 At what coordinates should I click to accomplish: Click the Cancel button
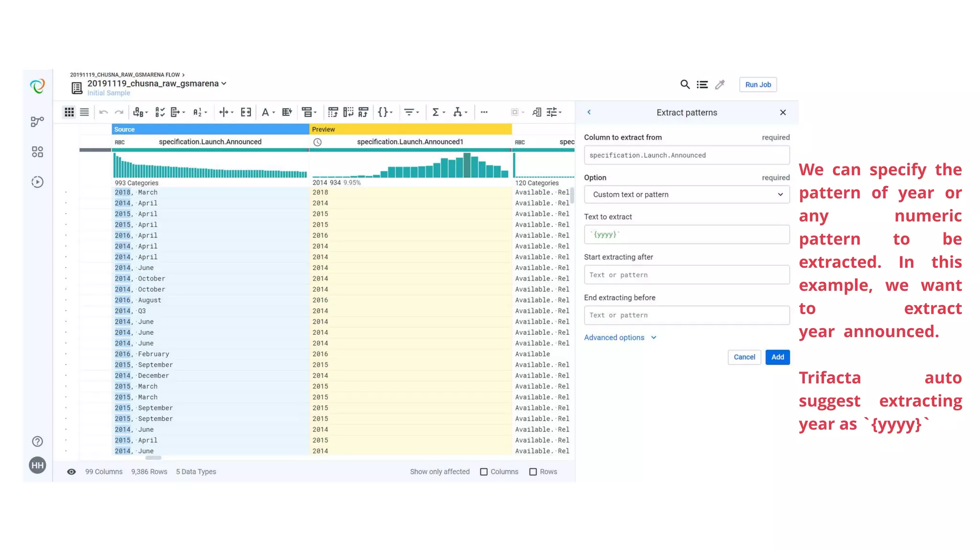744,357
